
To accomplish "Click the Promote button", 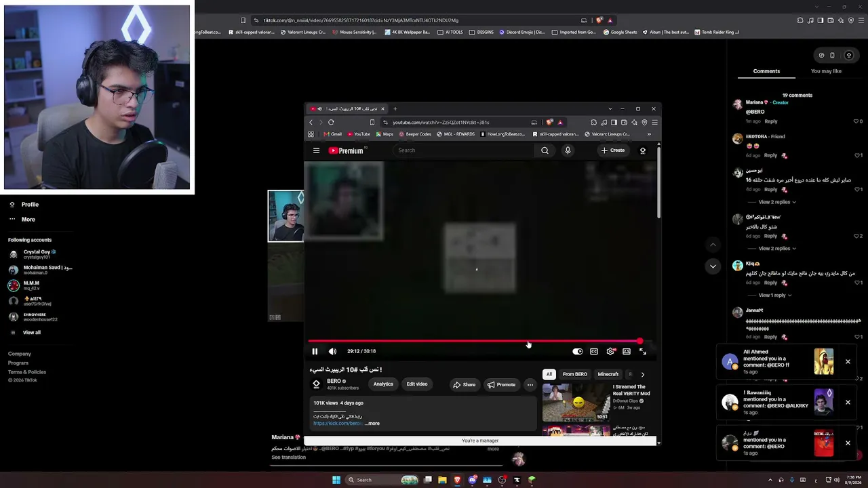I will coord(501,384).
